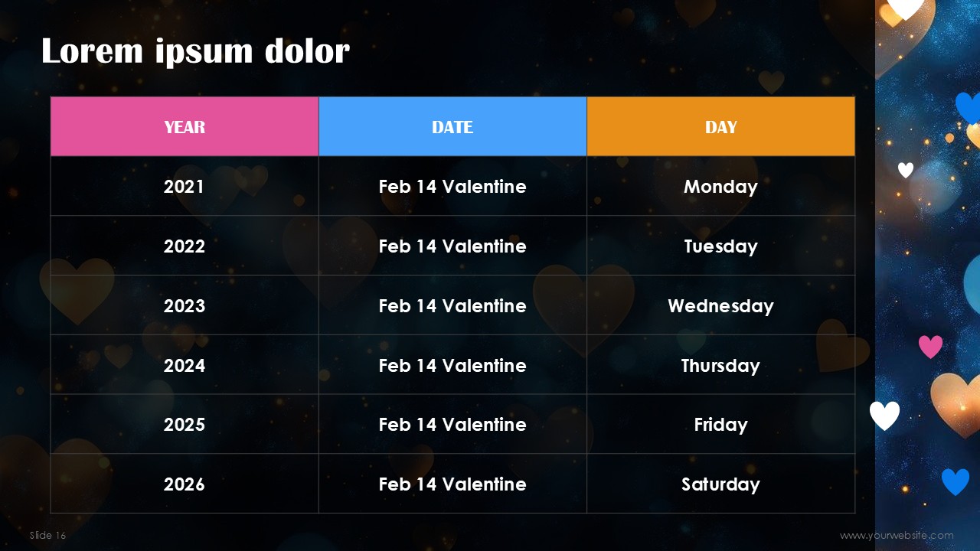Screen dimensions: 980x551
Task: Select the 2021 year cell
Action: [x=185, y=186]
